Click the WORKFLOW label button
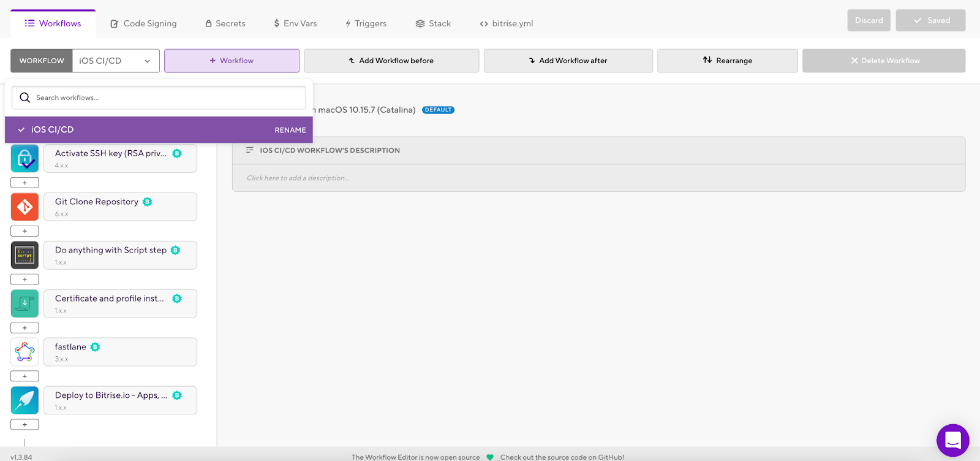Image resolution: width=980 pixels, height=461 pixels. 42,61
